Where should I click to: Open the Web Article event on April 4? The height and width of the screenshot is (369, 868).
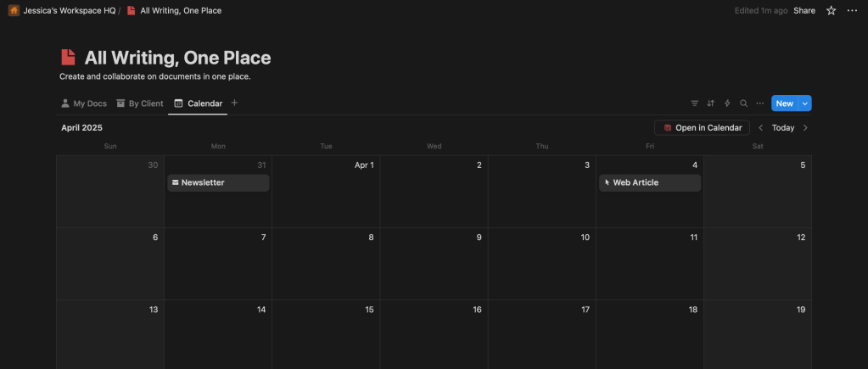650,182
